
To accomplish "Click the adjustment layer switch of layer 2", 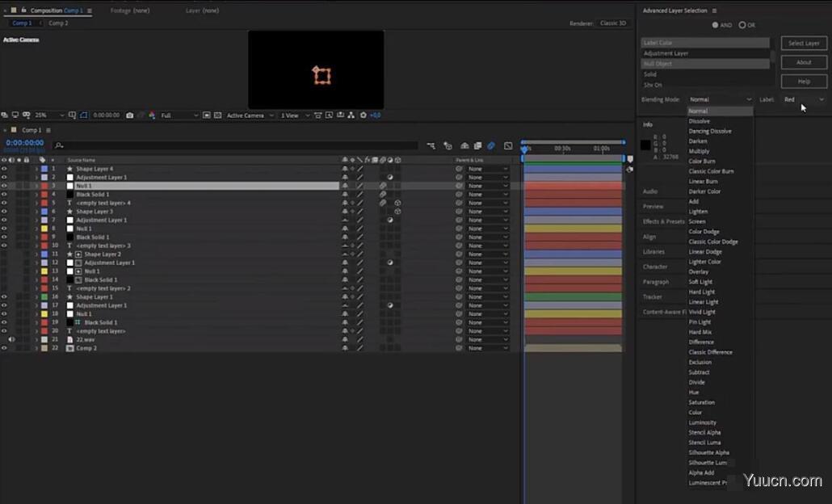I will click(390, 177).
